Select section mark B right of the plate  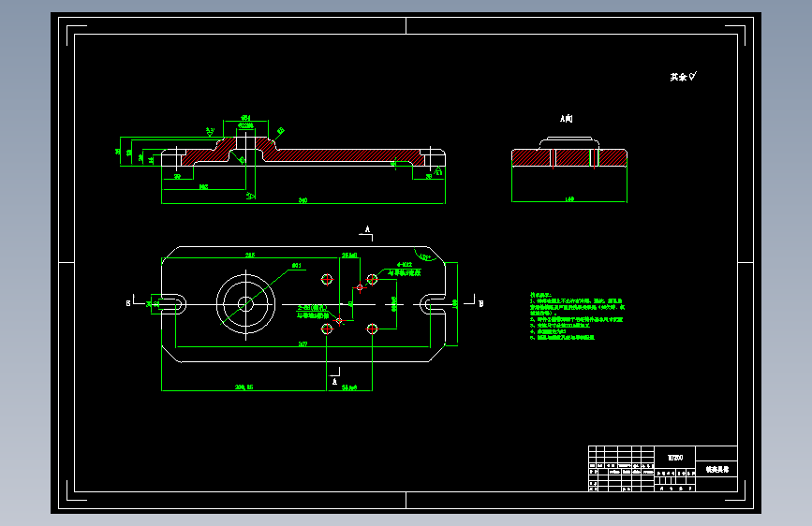pos(481,304)
